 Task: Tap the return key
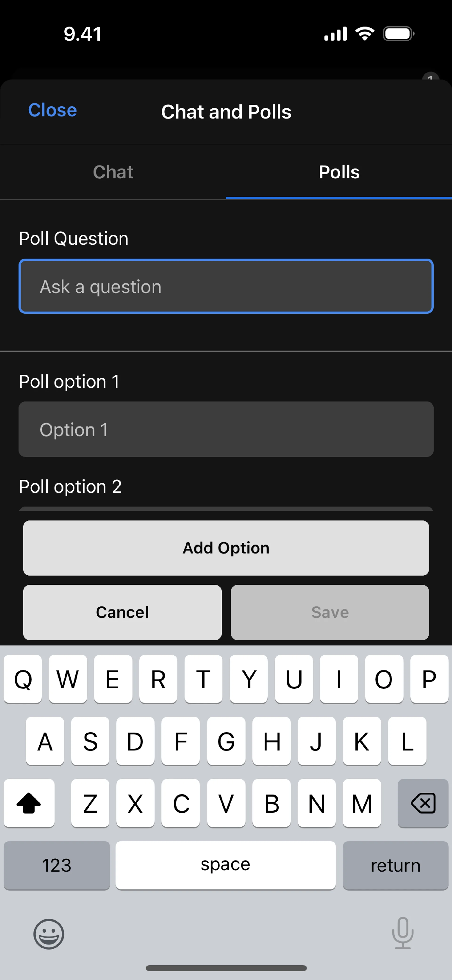396,865
